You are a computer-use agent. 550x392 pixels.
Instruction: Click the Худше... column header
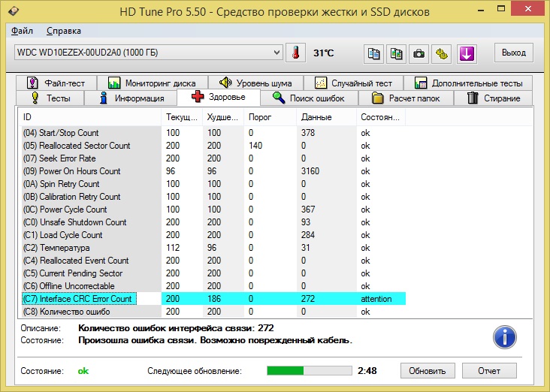223,117
